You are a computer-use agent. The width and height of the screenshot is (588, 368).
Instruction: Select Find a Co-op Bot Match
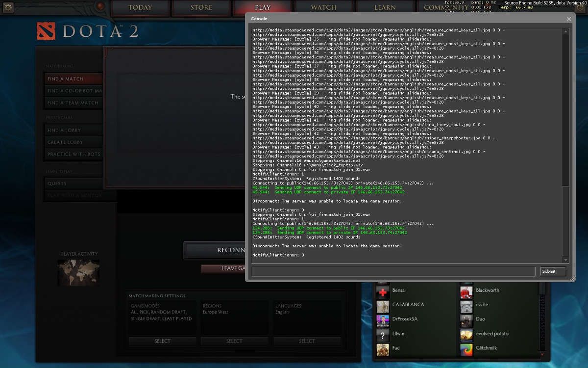click(x=73, y=91)
